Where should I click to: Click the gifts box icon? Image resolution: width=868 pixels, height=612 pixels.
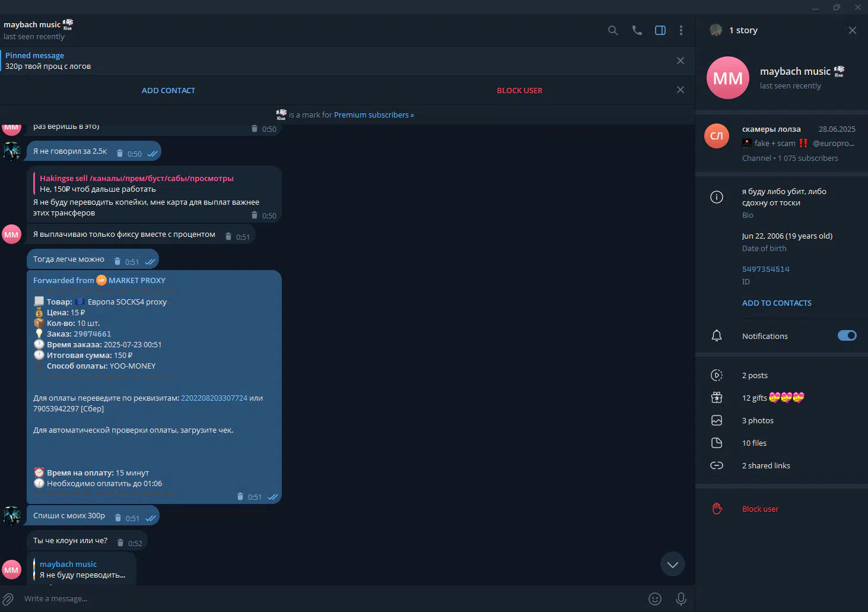click(x=717, y=398)
